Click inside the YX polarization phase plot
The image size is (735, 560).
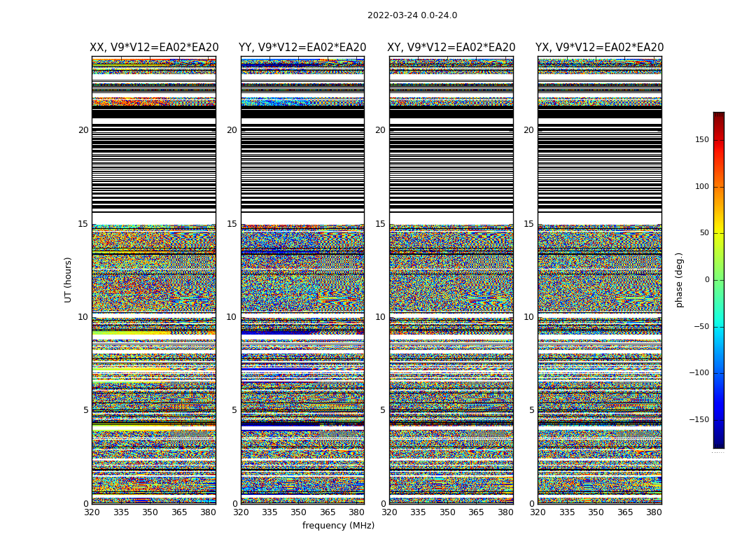[600, 280]
